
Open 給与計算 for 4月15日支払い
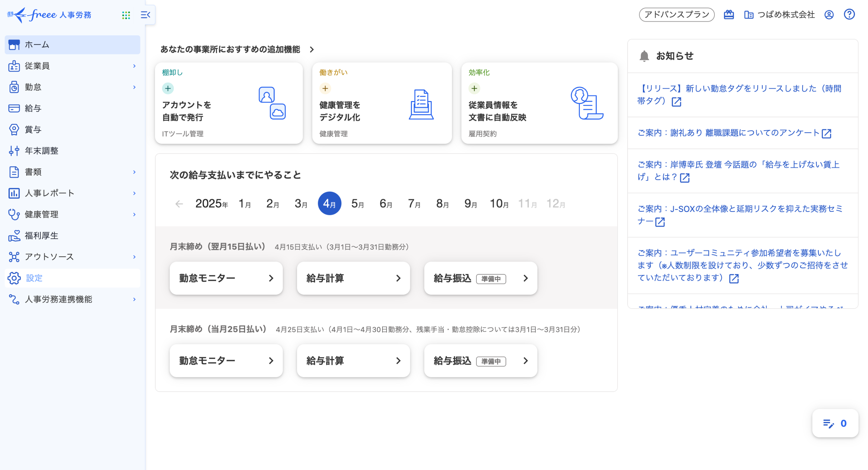click(353, 278)
